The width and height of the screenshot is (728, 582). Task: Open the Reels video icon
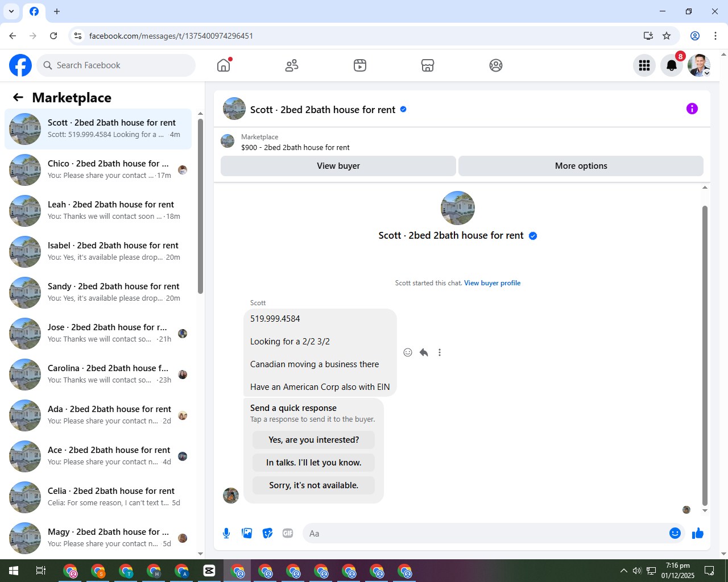[360, 65]
